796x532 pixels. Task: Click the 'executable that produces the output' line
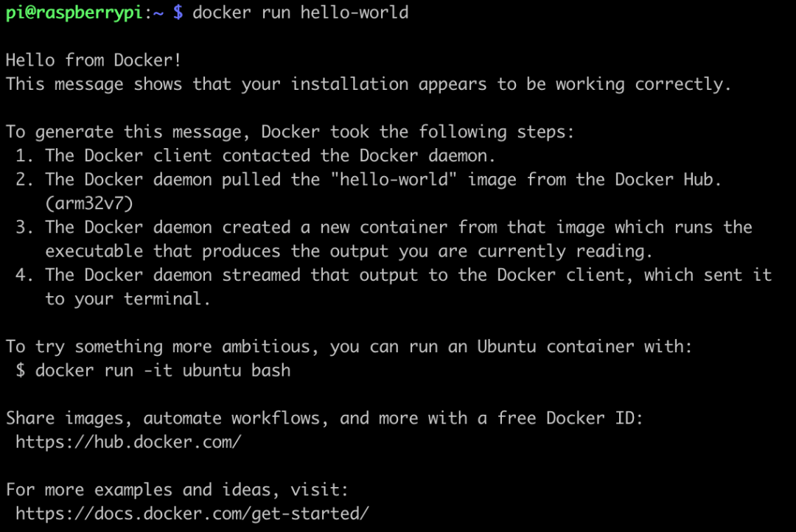(x=349, y=251)
